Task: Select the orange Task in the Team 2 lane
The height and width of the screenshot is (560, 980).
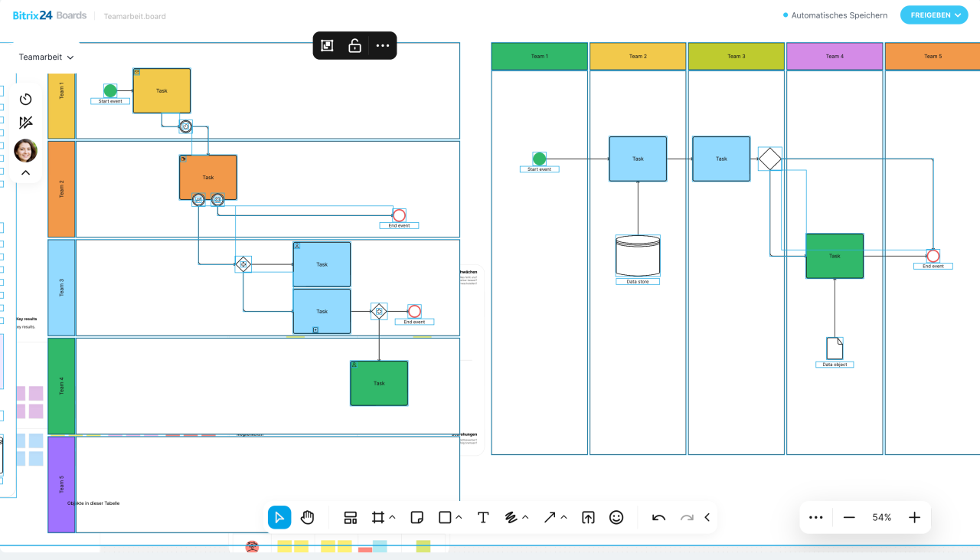Action: 208,178
